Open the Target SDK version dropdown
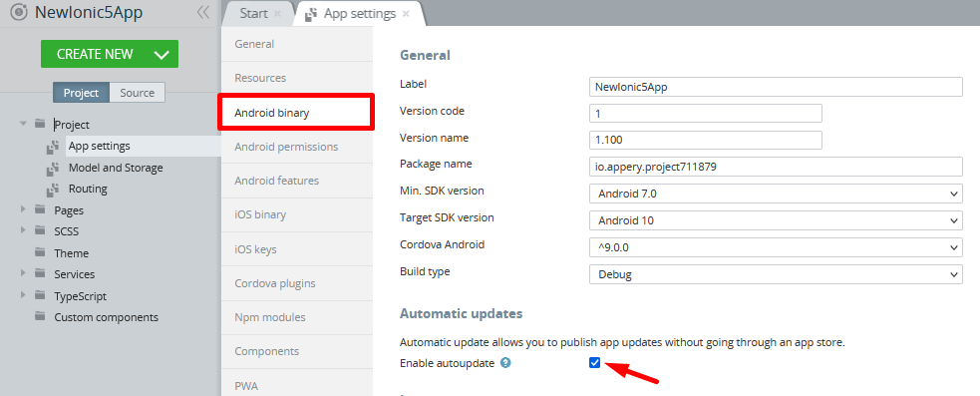980x396 pixels. pos(776,220)
